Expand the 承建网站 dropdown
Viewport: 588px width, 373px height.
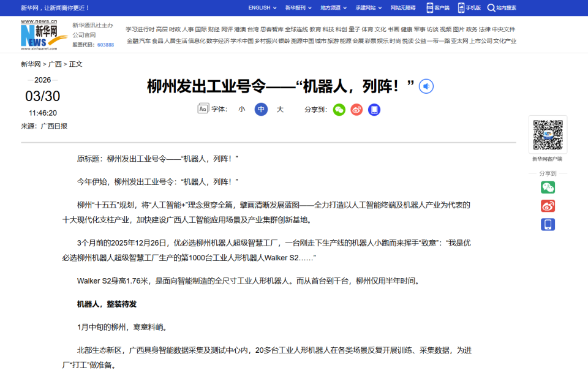(369, 8)
